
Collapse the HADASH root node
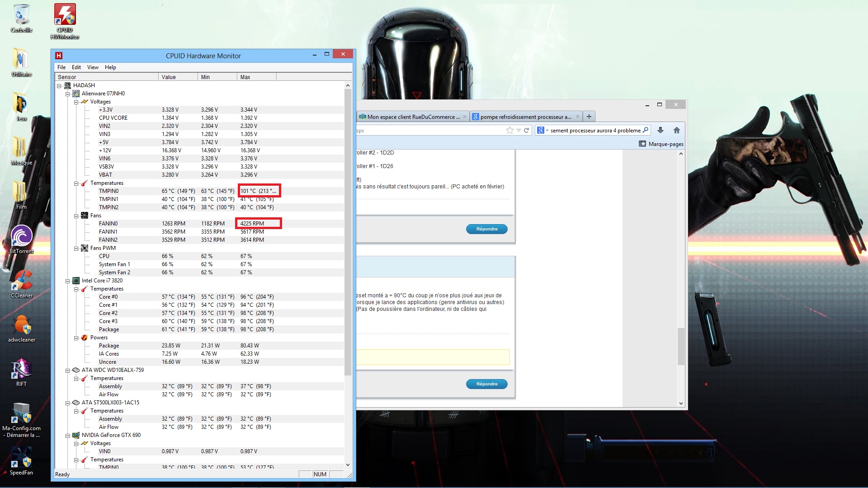[59, 85]
